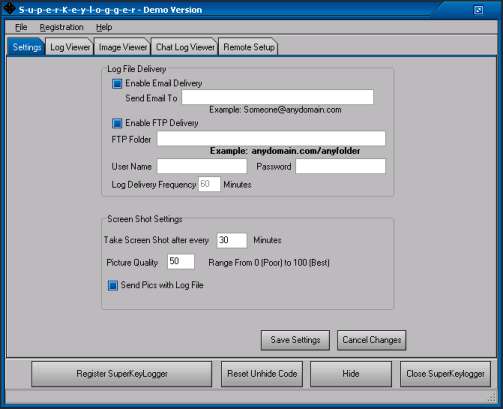Click the window resize grip corner
Viewport: 503px width, 409px height.
[x=492, y=397]
